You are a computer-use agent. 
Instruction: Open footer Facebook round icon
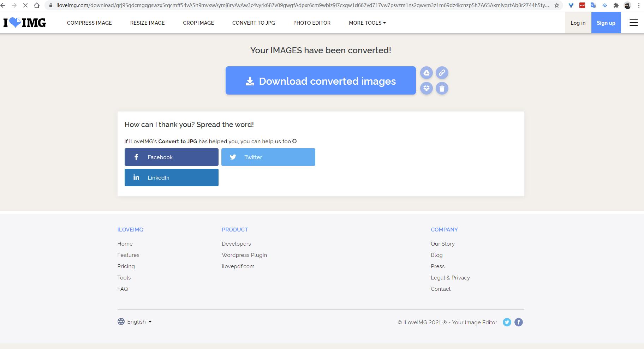[519, 322]
